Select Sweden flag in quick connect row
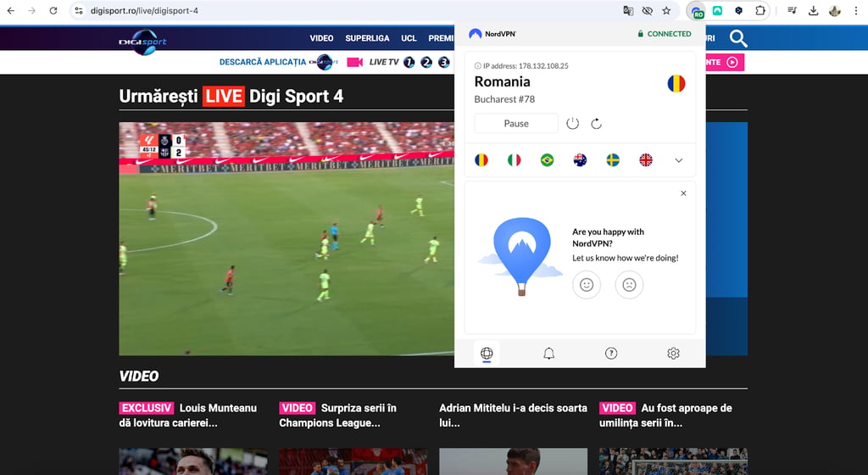868x475 pixels. coord(613,160)
